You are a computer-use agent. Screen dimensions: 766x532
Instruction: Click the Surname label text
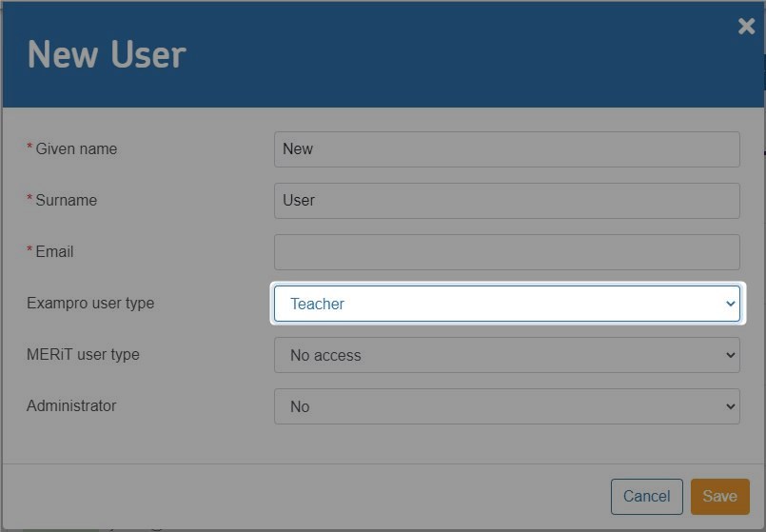[66, 201]
